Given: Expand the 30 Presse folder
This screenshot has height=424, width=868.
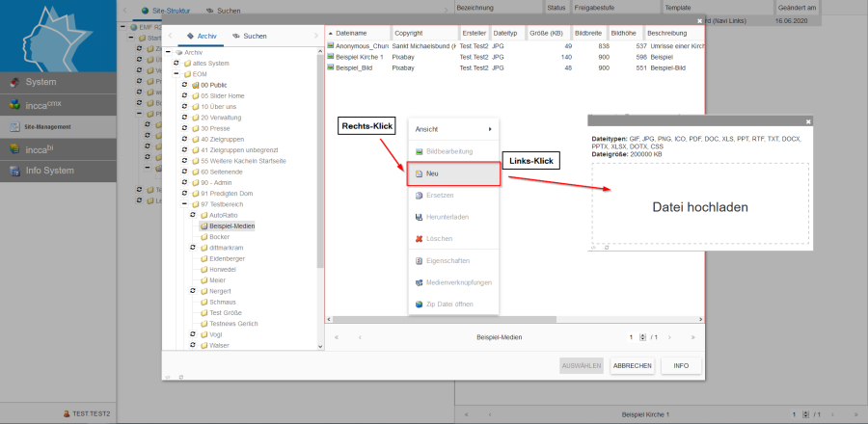Looking at the screenshot, I should [184, 128].
